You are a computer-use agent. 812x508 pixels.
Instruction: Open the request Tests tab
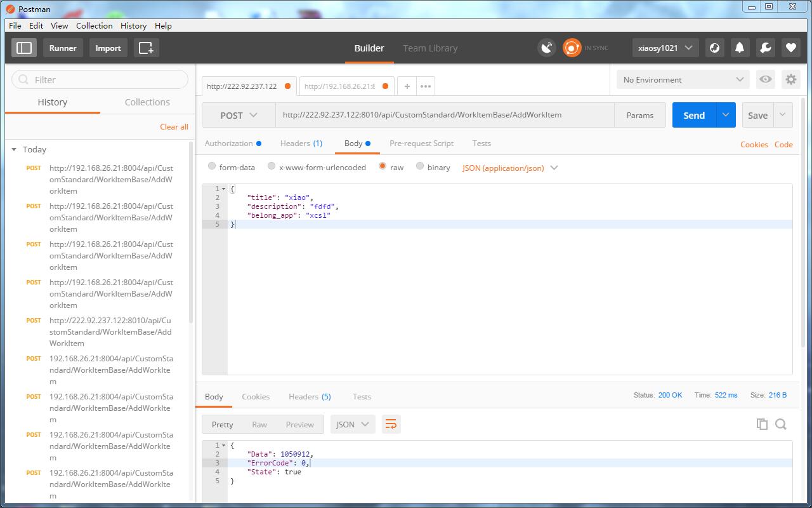coord(481,143)
